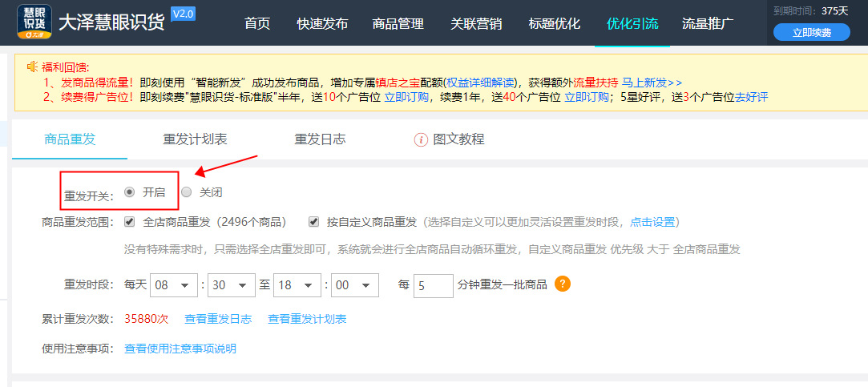The image size is (868, 387).
Task: Open the 商品管理 menu item
Action: [x=398, y=24]
